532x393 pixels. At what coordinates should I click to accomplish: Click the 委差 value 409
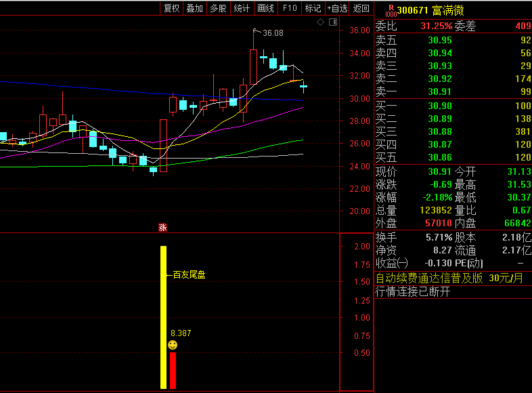pos(523,26)
